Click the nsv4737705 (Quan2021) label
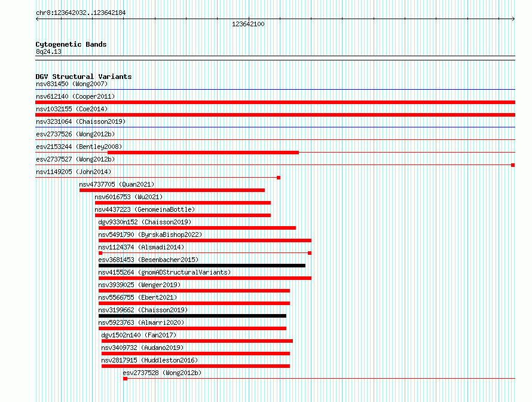Screen dimensions: 532x402 click(x=117, y=184)
